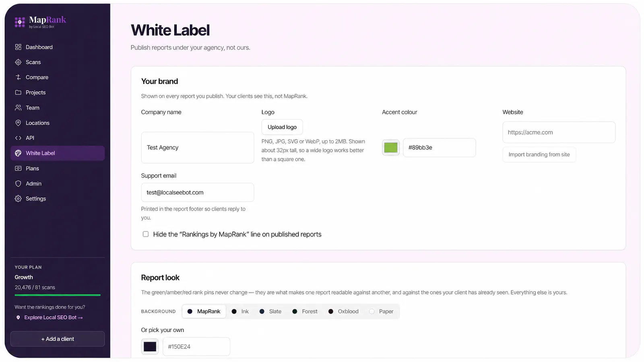Click the API code brackets icon

coord(18,138)
